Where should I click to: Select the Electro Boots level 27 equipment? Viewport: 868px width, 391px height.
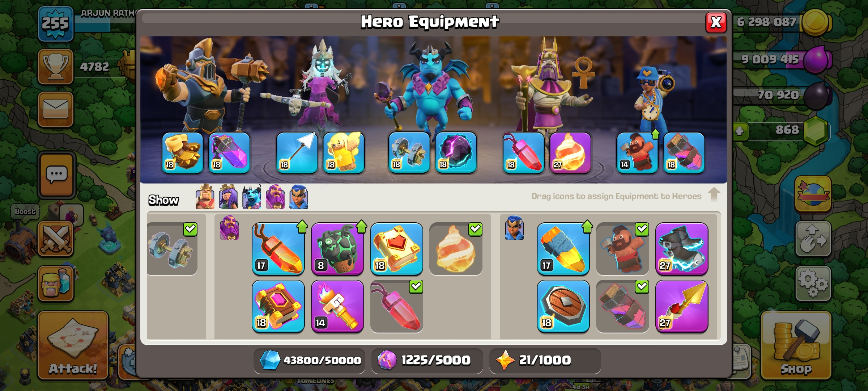(682, 249)
